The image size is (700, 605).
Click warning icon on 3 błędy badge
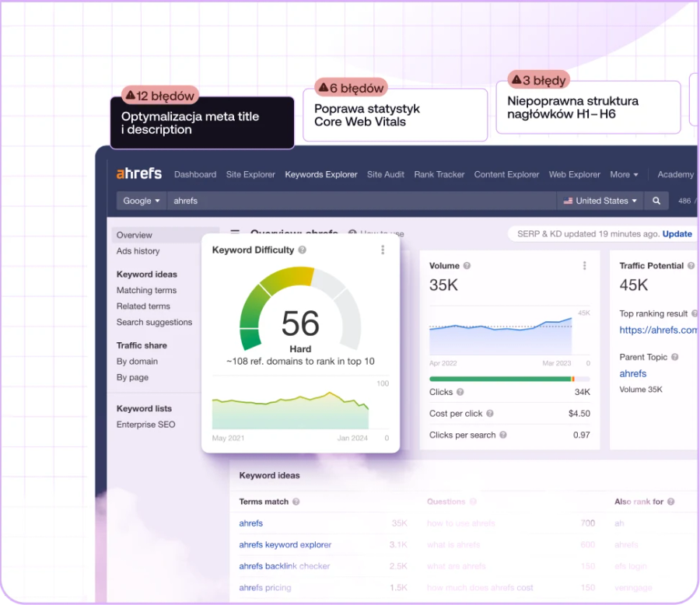(x=517, y=79)
